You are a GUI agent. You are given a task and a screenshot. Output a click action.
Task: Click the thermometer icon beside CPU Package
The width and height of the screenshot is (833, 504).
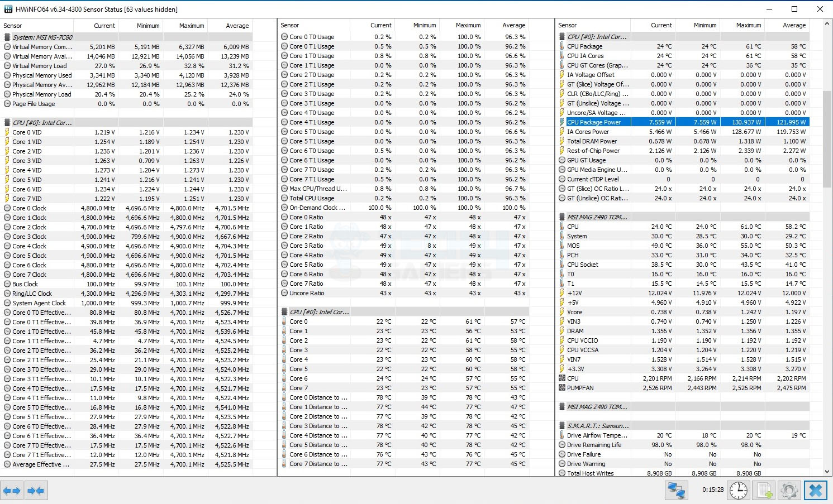pyautogui.click(x=561, y=46)
